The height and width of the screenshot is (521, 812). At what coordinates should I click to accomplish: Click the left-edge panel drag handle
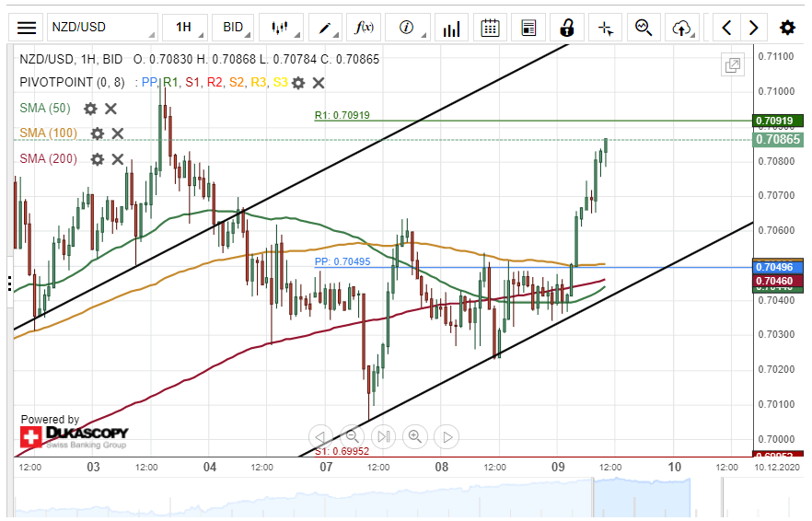10,284
